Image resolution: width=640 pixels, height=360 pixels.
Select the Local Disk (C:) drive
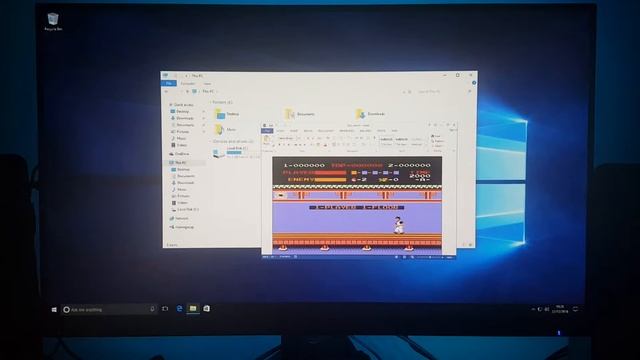click(x=236, y=152)
